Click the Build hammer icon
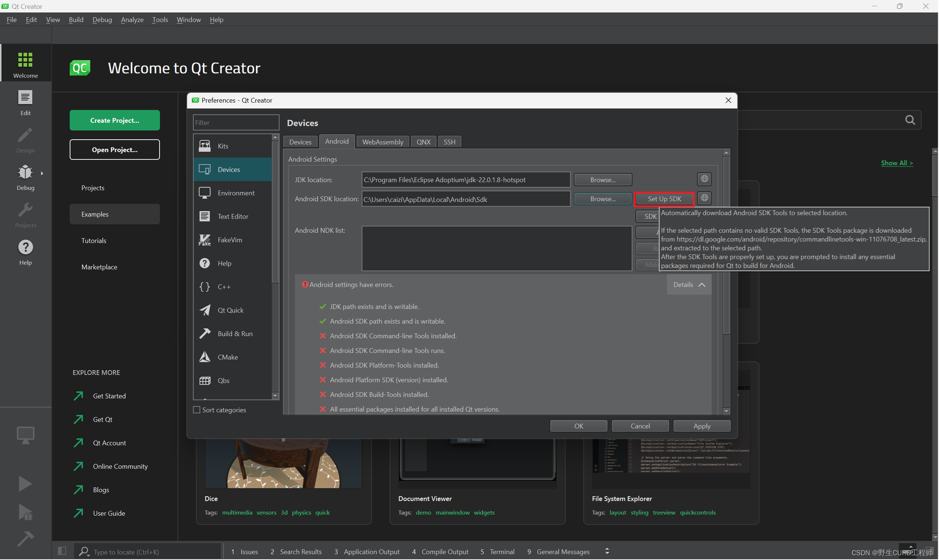 pos(25,539)
